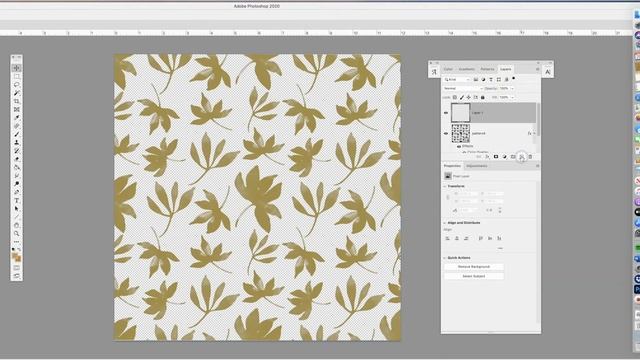Select the Frame tool
The height and width of the screenshot is (360, 640).
click(x=17, y=109)
